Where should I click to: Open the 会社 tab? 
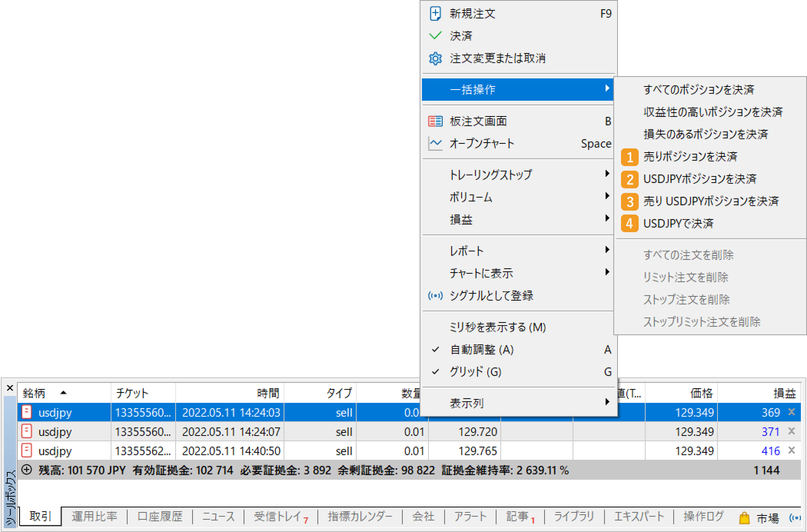[423, 517]
